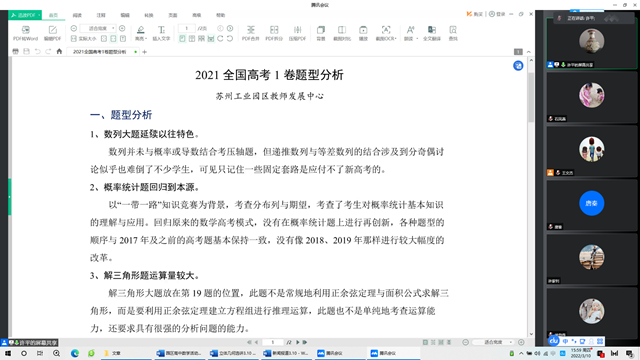Screen dimensions: 640x360
Task: Undo the last action in quick toolbar
Action: (x=38, y=51)
